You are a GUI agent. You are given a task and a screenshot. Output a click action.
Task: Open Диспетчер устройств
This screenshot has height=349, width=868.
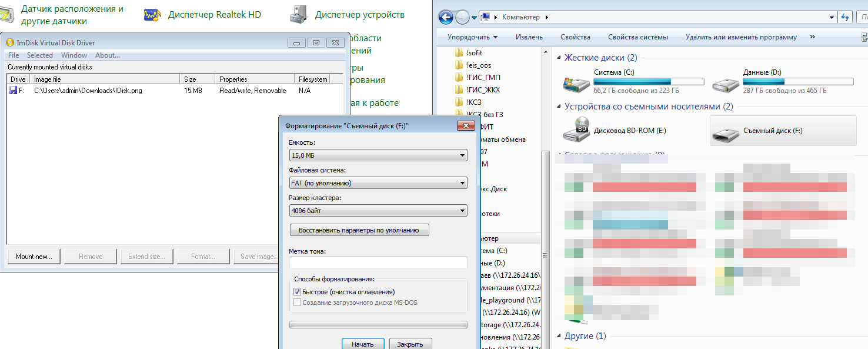point(359,14)
